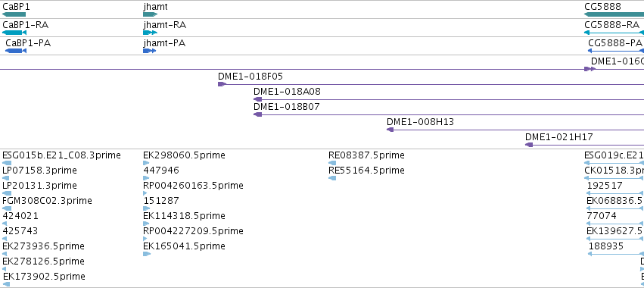Click the ESG015b.E21_C08.3prime label
644x288 pixels.
(x=61, y=155)
